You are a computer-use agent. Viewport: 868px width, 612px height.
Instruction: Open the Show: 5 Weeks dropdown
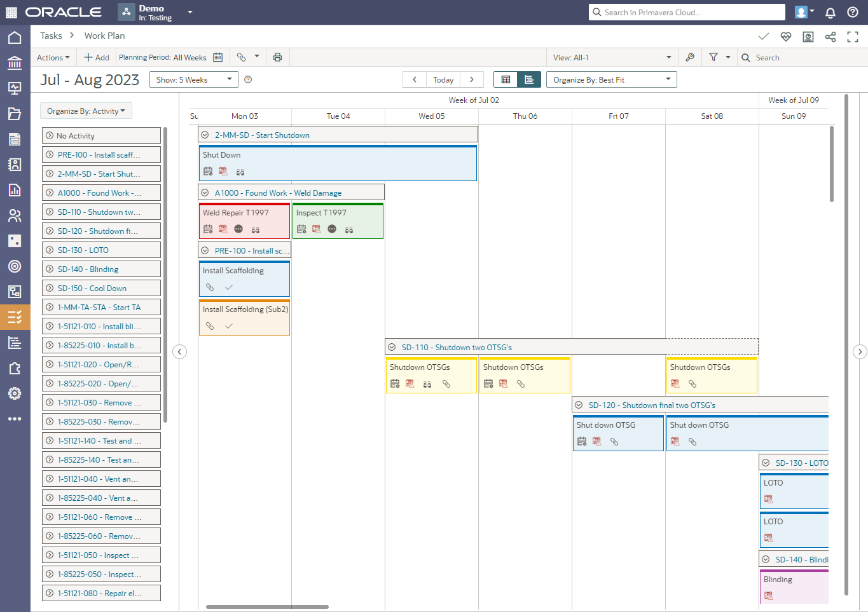[194, 79]
